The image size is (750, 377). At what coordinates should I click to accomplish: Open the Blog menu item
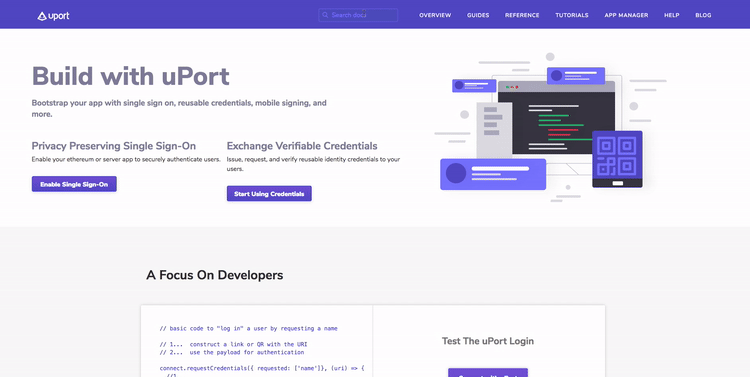703,15
